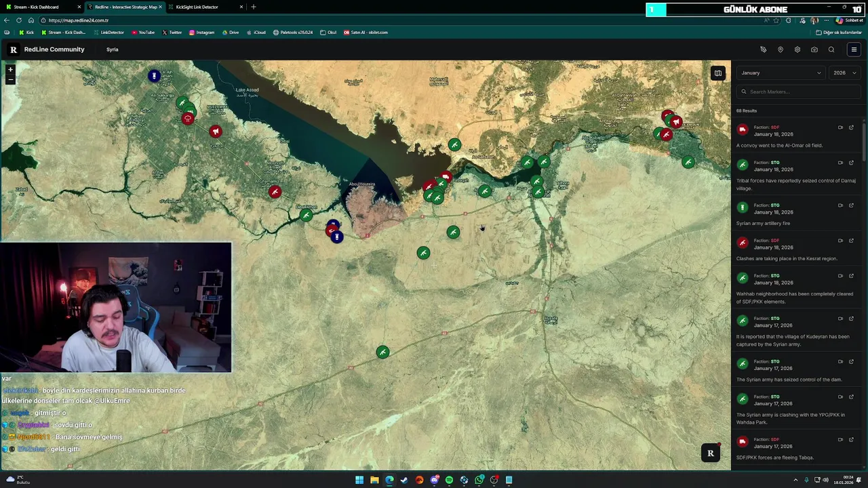868x488 pixels.
Task: Go back with browser back arrow
Action: [7, 20]
